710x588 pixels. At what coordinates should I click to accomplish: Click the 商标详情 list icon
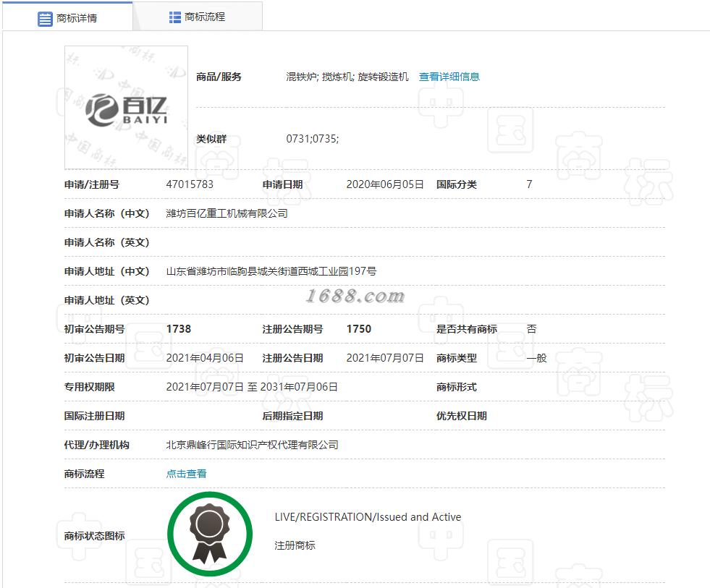pos(45,19)
